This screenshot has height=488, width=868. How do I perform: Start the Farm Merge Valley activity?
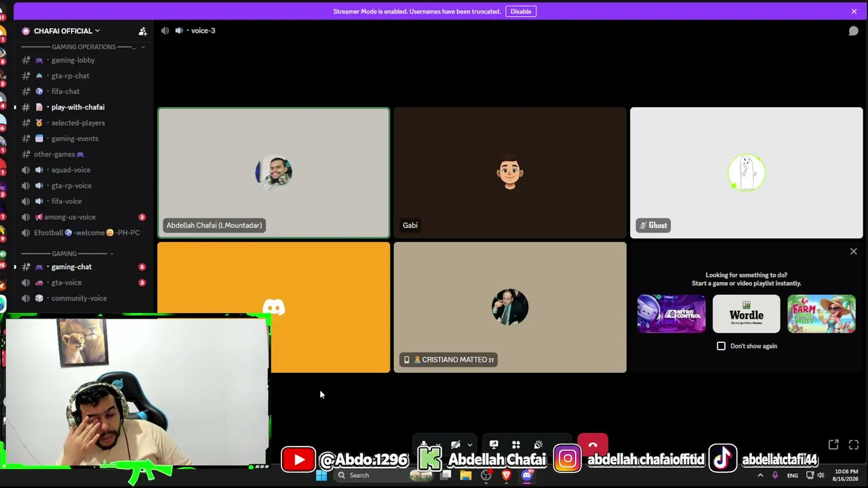pos(821,314)
